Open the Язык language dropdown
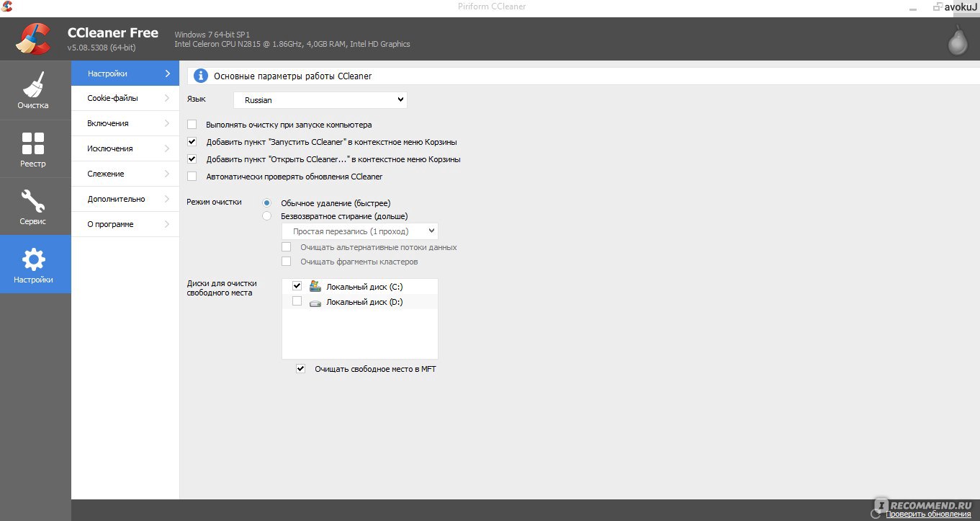 click(x=320, y=100)
